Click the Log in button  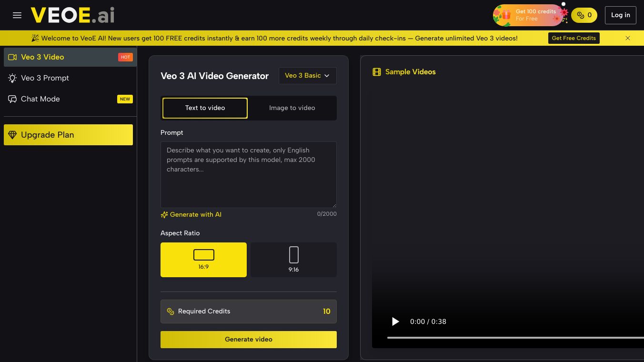(x=621, y=15)
